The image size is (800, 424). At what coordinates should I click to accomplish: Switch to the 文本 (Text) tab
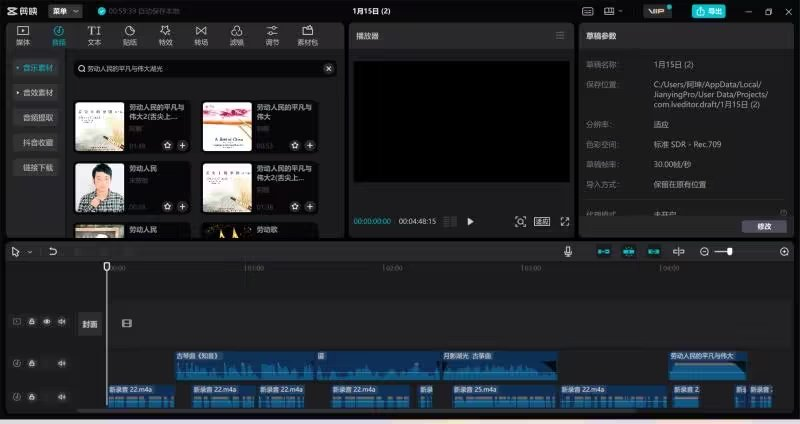pos(94,36)
